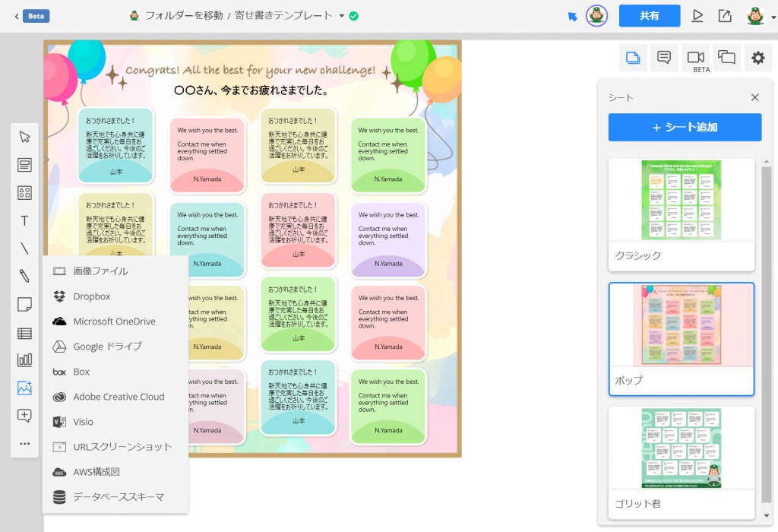Select URLスクリーンショット menu entry
This screenshot has width=778, height=532.
[x=122, y=447]
